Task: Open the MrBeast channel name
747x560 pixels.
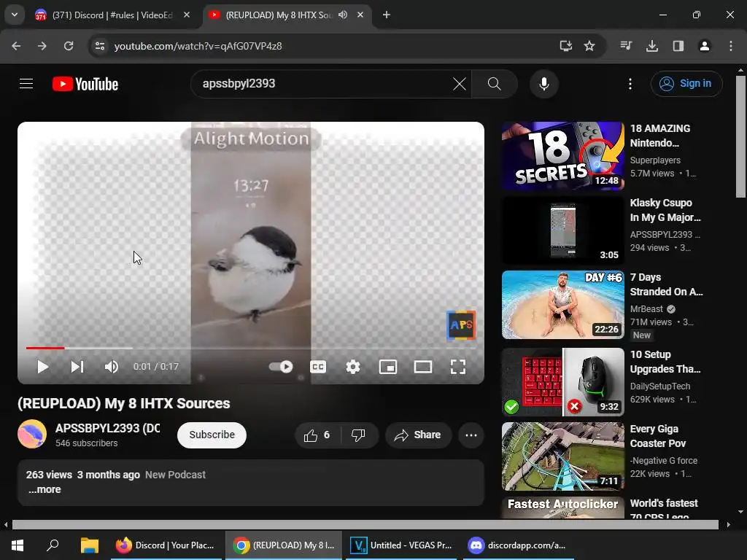Action: 646,309
